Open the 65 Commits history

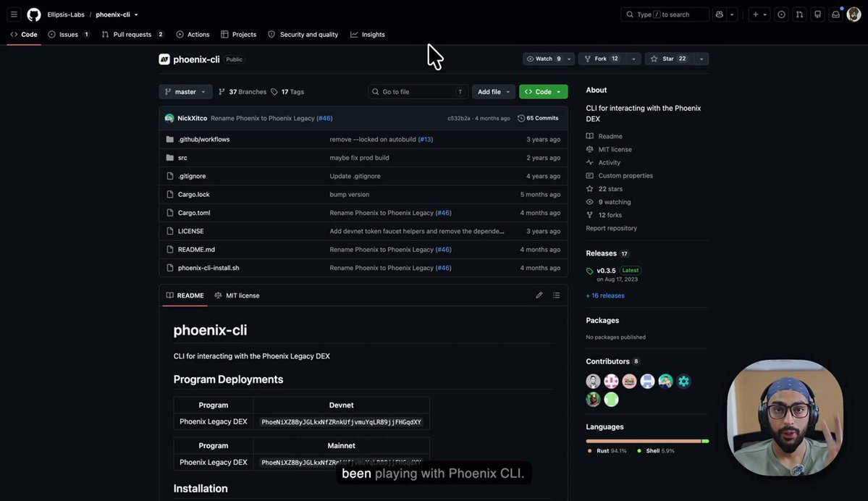coord(538,118)
